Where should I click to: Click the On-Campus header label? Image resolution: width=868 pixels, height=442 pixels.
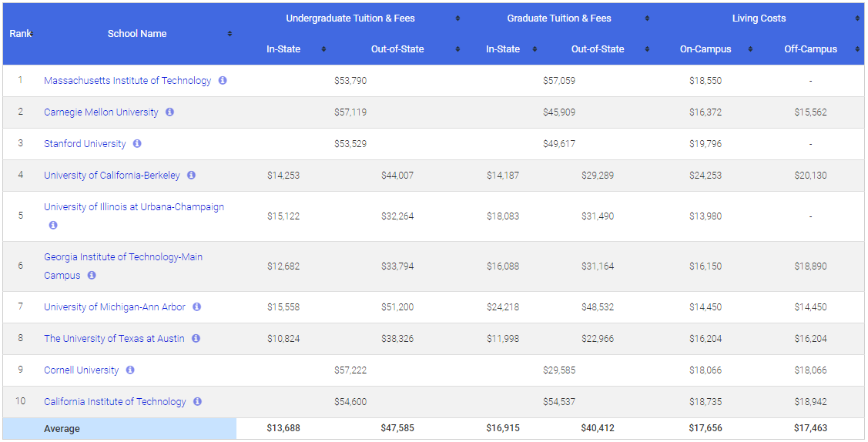coord(705,49)
